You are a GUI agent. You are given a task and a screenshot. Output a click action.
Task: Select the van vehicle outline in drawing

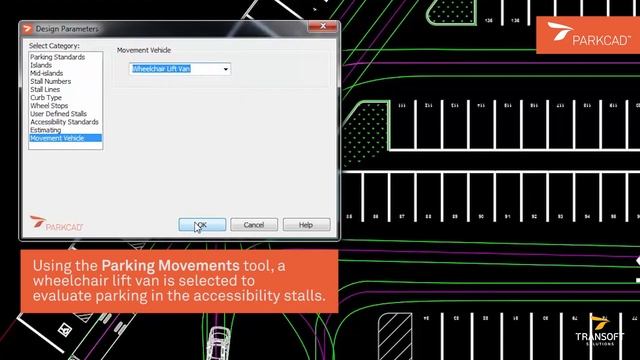pos(218,343)
